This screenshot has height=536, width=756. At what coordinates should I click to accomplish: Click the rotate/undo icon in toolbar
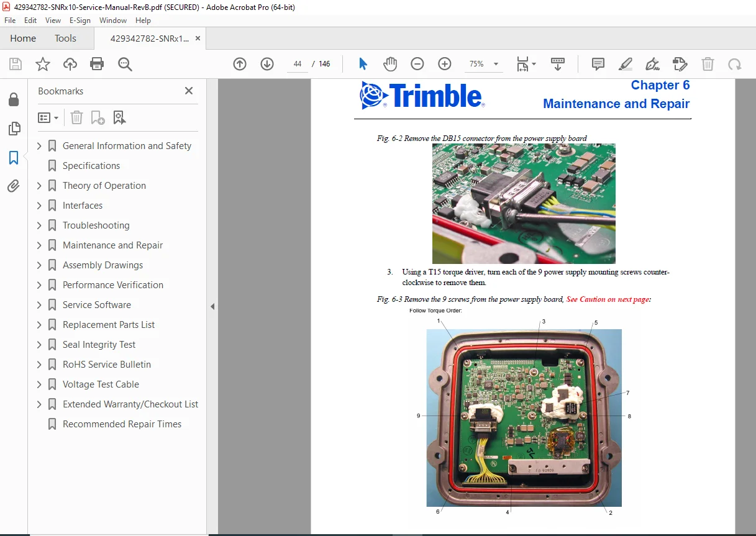(x=735, y=64)
